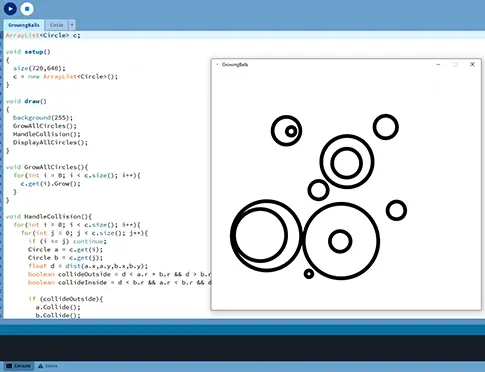
Task: Click the line 'ArrayList<Circle> c;'
Action: click(x=43, y=35)
